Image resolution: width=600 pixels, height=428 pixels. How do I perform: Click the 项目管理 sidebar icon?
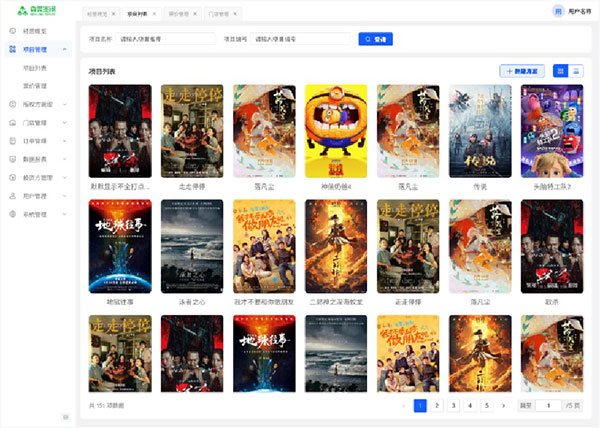[12, 48]
